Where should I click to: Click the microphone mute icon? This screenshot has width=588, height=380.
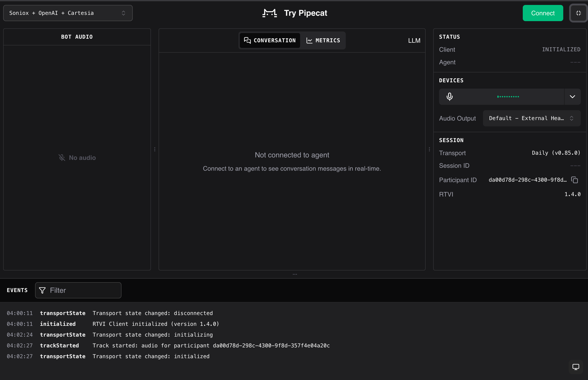pyautogui.click(x=449, y=96)
